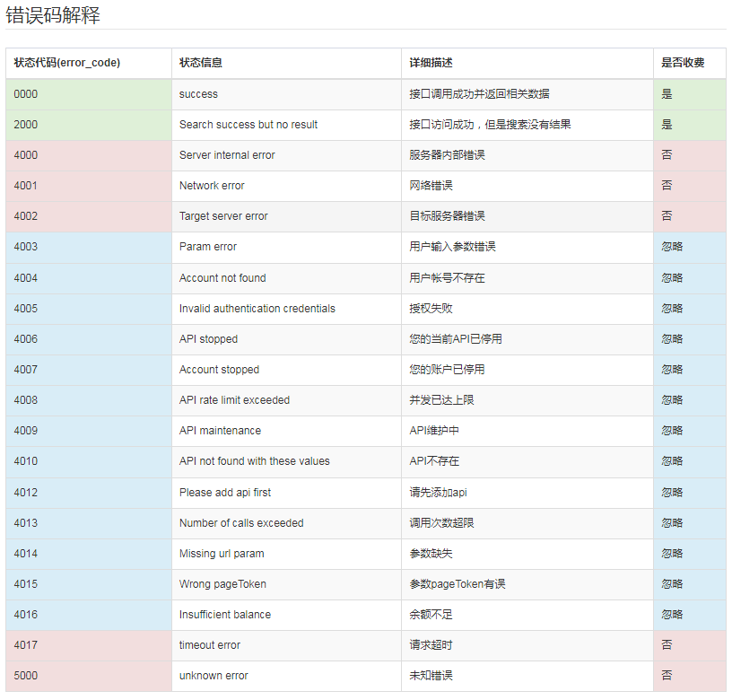This screenshot has height=700, width=732.
Task: Click error code 4014
Action: [x=26, y=554]
